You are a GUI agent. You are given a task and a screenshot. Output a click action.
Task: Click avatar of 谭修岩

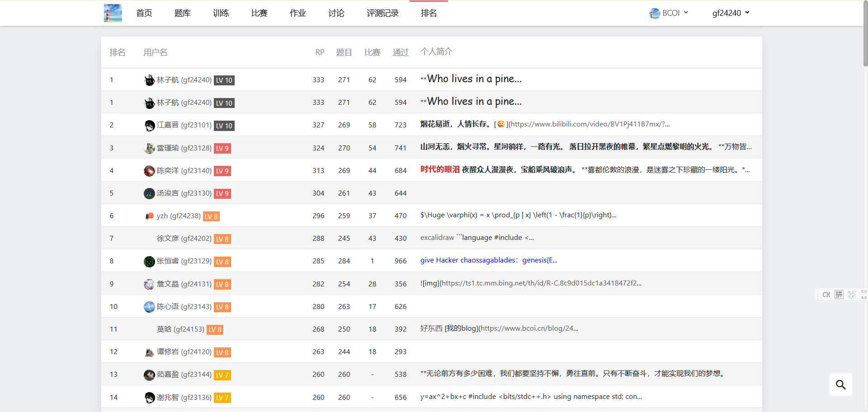pyautogui.click(x=149, y=352)
